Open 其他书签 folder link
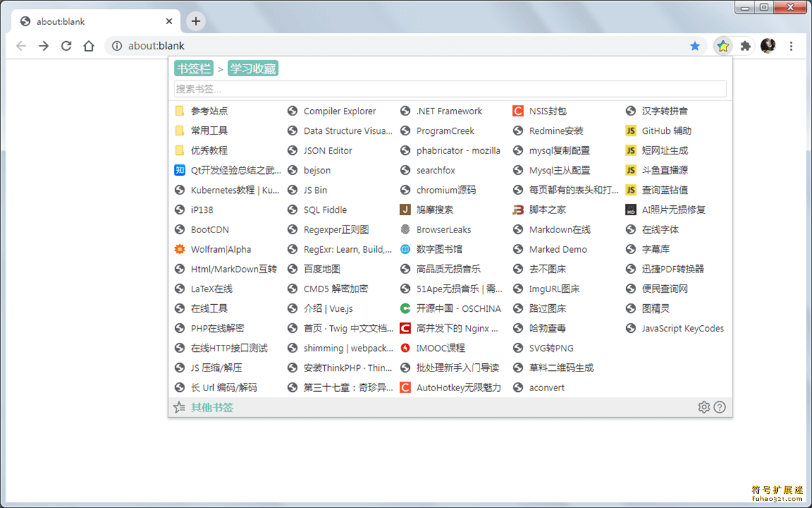 point(212,408)
